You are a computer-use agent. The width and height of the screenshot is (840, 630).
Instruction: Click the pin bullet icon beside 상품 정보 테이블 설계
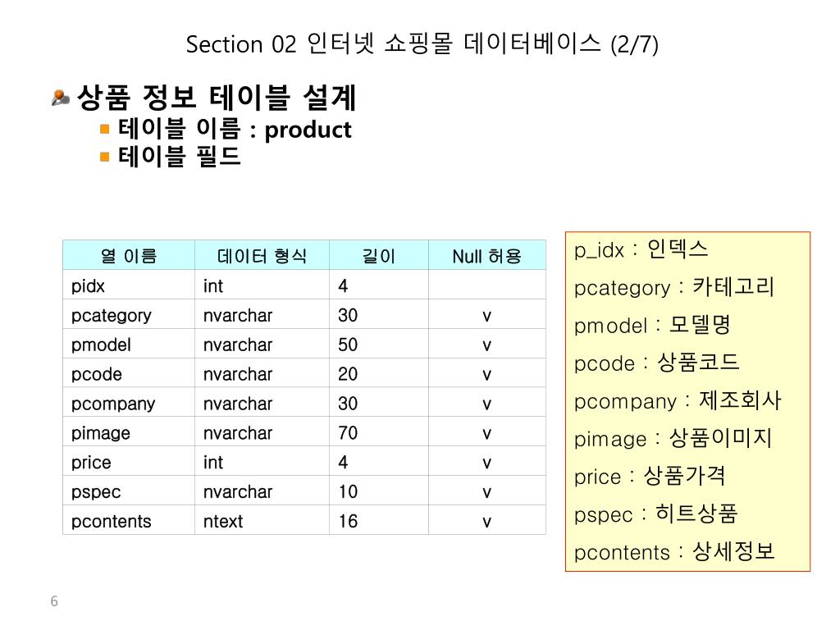click(x=61, y=98)
